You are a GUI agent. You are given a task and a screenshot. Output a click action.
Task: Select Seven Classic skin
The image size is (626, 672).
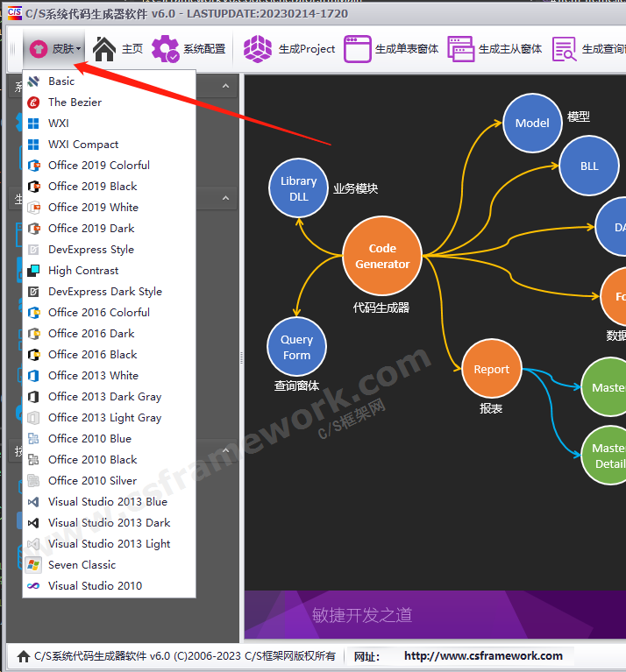pos(82,565)
